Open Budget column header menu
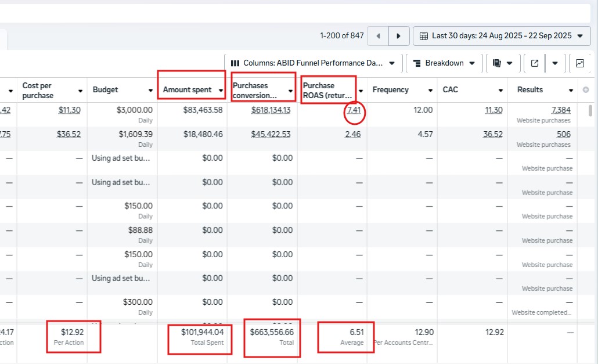Image resolution: width=598 pixels, height=364 pixels. 150,91
